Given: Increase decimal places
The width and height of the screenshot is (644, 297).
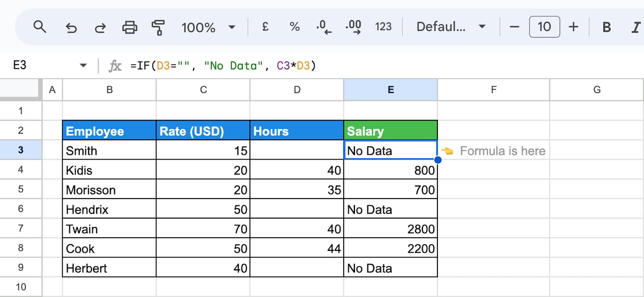Looking at the screenshot, I should (x=353, y=27).
